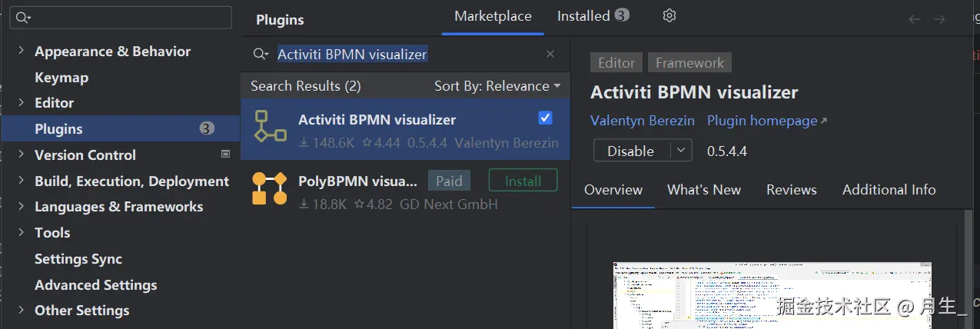
Task: Expand the Other Settings node
Action: 21,310
